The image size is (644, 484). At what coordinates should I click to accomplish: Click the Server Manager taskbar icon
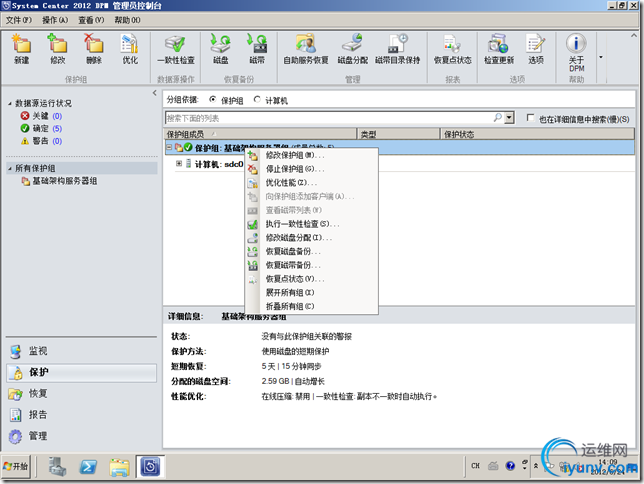point(58,466)
